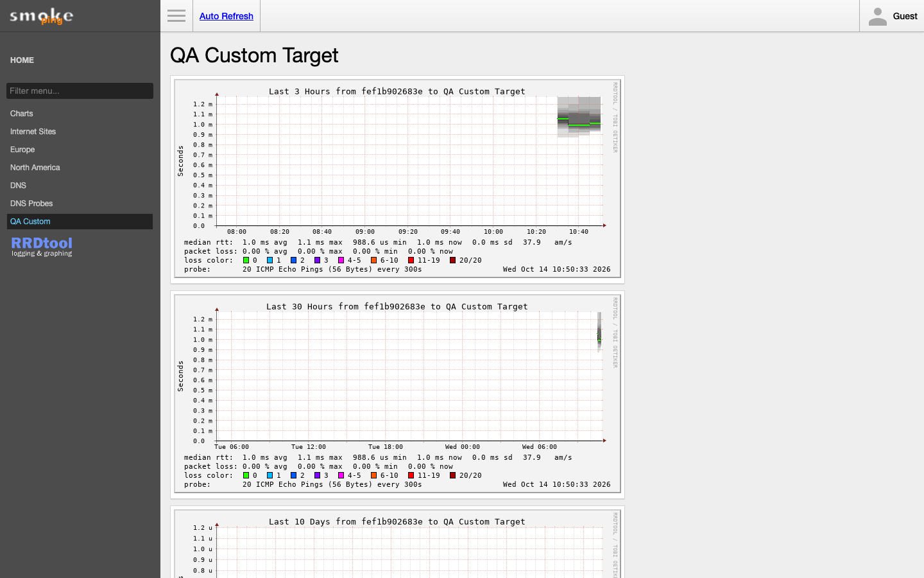
Task: Click the Guest username label
Action: click(905, 16)
